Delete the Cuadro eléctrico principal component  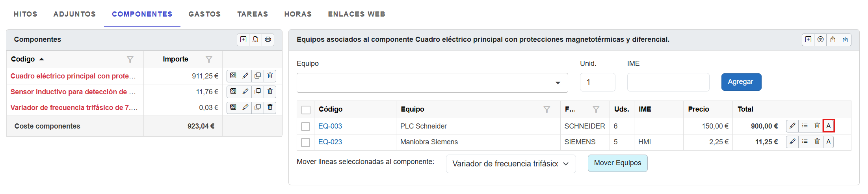coord(270,76)
